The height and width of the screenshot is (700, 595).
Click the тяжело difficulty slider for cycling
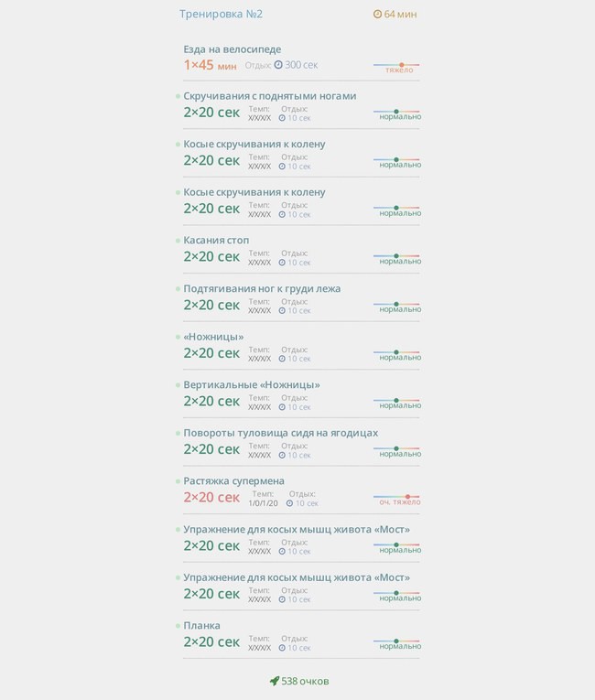pos(396,67)
